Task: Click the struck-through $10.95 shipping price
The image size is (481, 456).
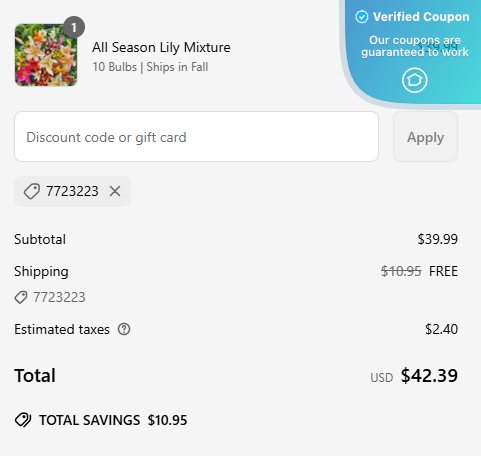Action: pyautogui.click(x=401, y=271)
